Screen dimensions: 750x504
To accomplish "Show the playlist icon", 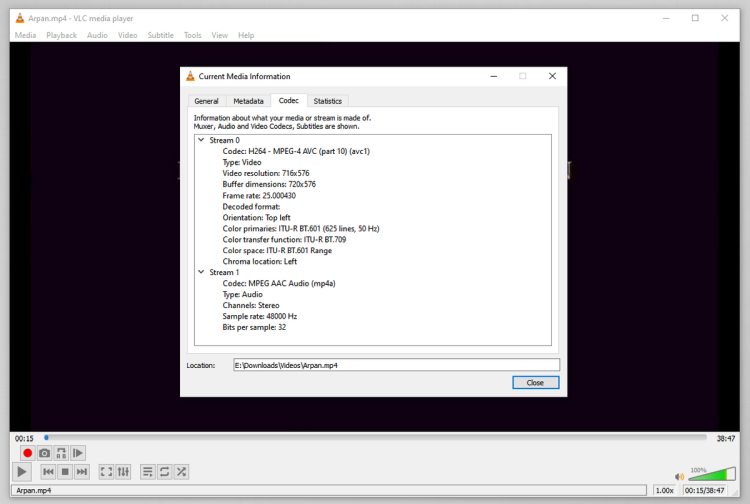I will [x=148, y=472].
